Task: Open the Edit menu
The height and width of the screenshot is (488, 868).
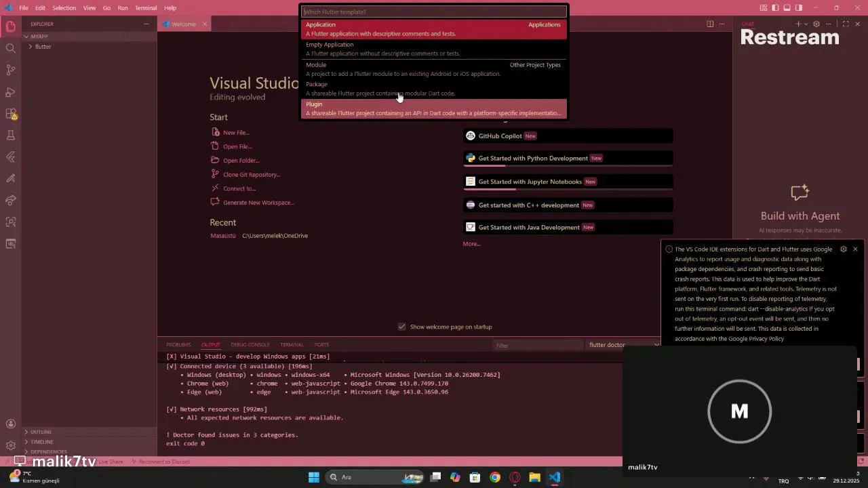Action: (40, 7)
